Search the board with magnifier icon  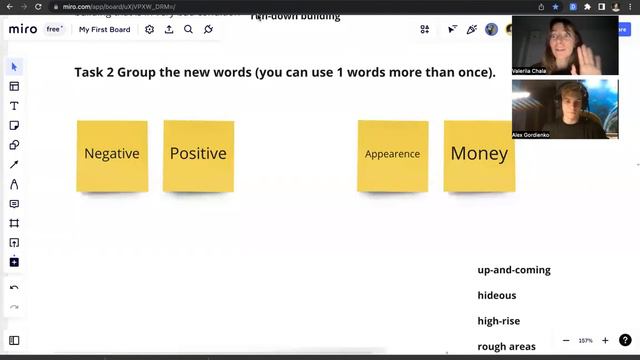point(188,29)
